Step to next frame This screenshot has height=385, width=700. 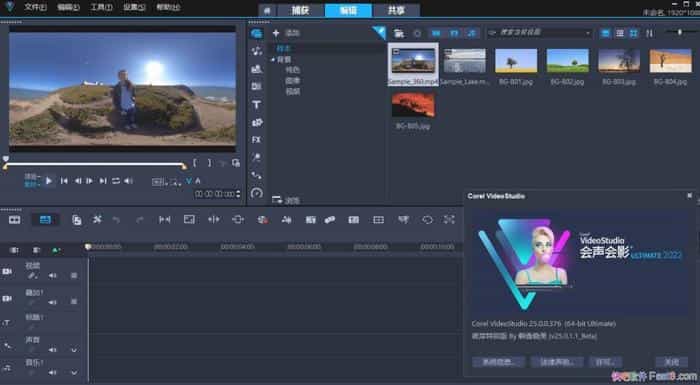[90, 181]
